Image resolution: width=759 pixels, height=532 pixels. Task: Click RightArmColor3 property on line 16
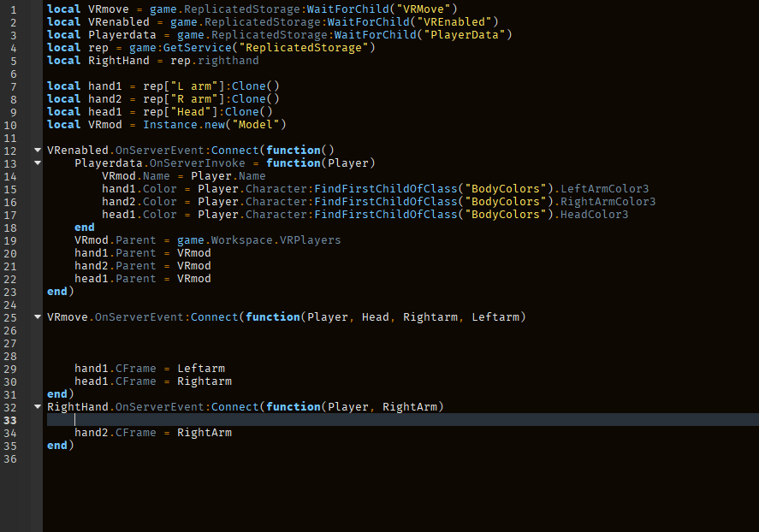click(608, 202)
